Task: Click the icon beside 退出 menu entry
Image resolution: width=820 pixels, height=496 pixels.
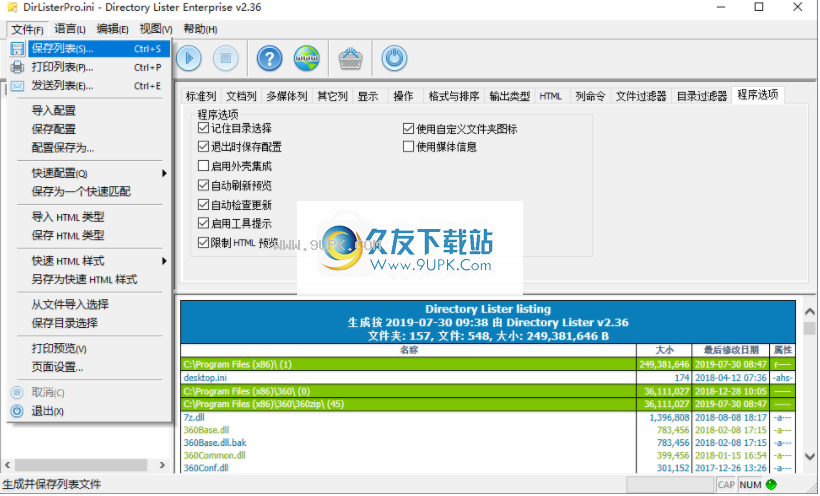Action: point(17,411)
